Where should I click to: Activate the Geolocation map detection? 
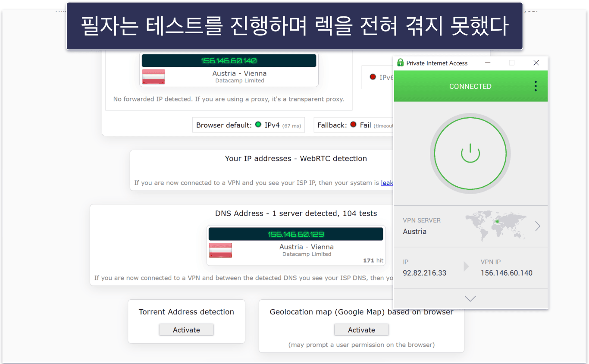click(x=361, y=330)
